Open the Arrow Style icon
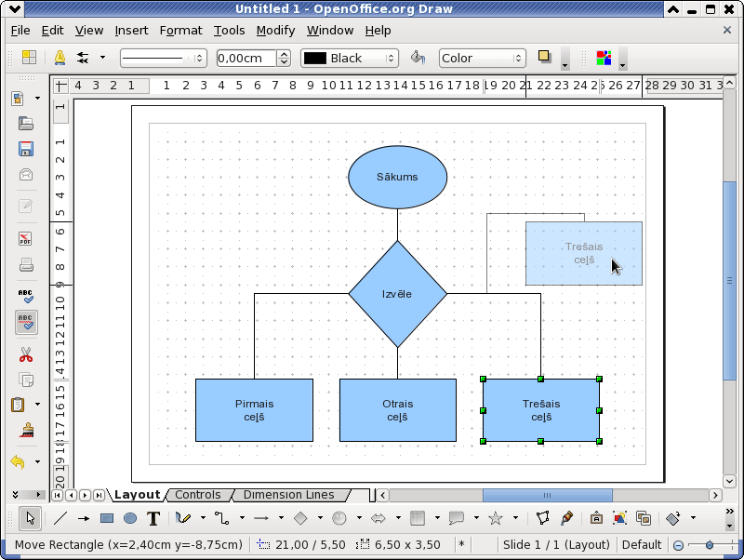This screenshot has width=744, height=560. (83, 58)
